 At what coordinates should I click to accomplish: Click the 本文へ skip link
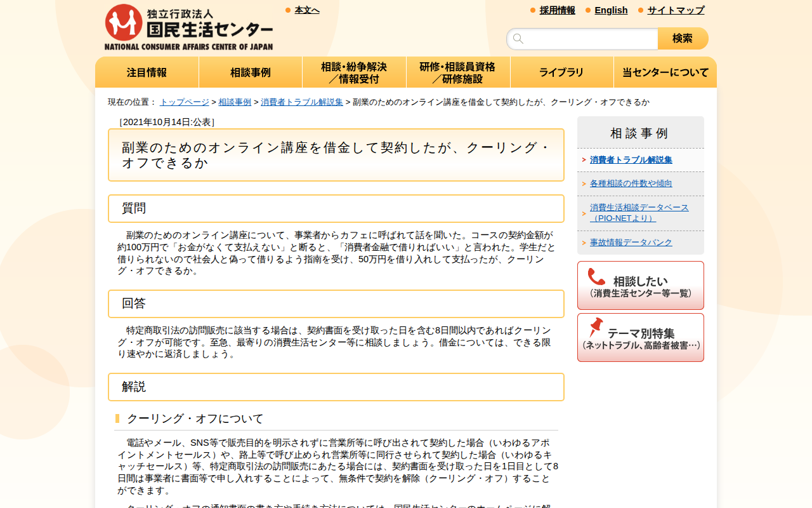[306, 10]
